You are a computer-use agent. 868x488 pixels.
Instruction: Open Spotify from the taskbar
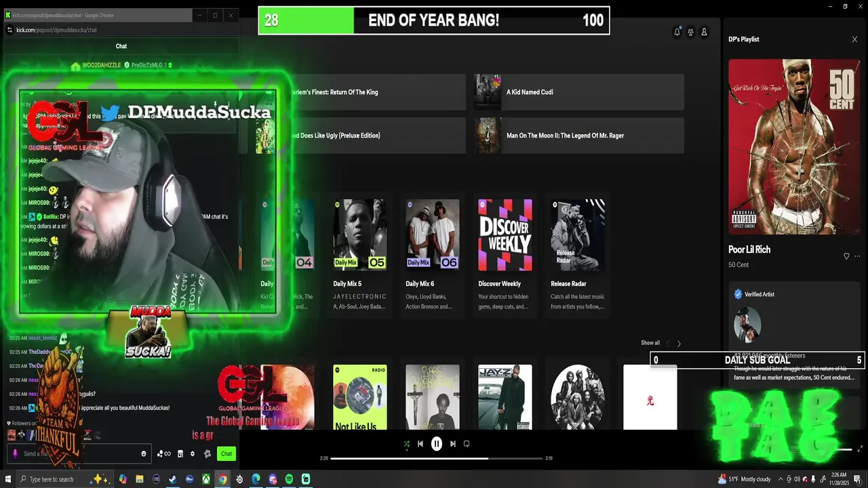[289, 479]
